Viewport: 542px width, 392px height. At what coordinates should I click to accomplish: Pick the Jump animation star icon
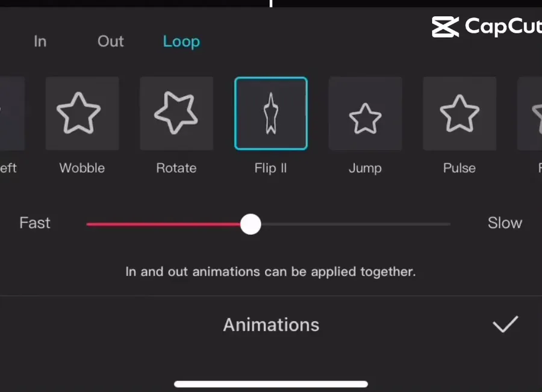pyautogui.click(x=366, y=113)
